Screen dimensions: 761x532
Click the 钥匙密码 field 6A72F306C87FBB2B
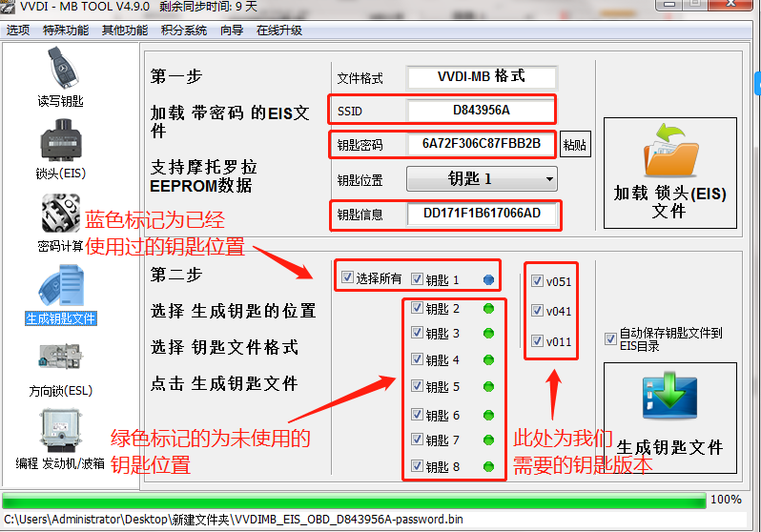tap(482, 144)
